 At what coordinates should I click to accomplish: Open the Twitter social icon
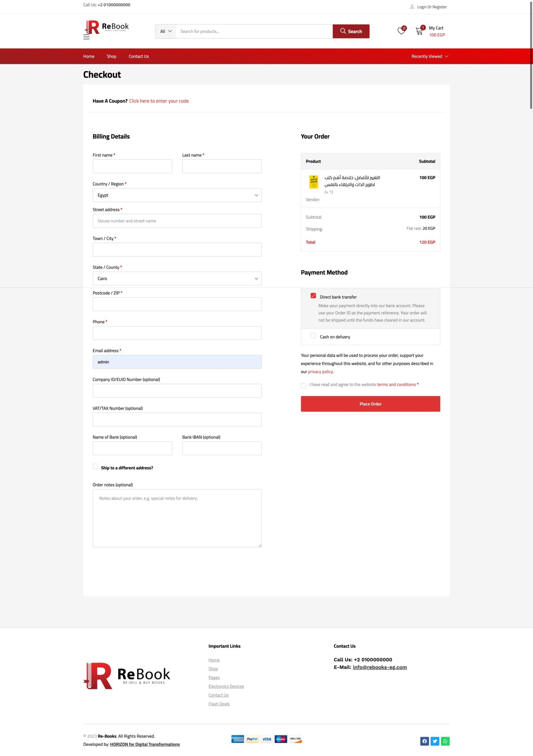coord(435,741)
